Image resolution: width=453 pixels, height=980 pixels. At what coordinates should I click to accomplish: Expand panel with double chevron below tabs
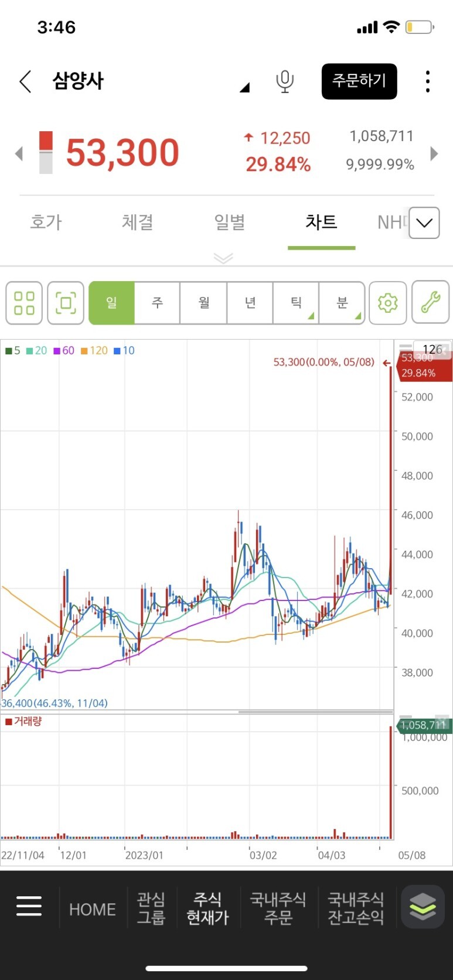click(x=223, y=258)
